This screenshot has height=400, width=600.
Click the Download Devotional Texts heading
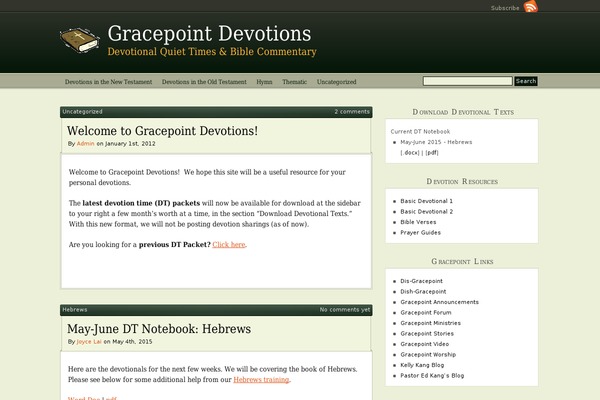point(463,112)
